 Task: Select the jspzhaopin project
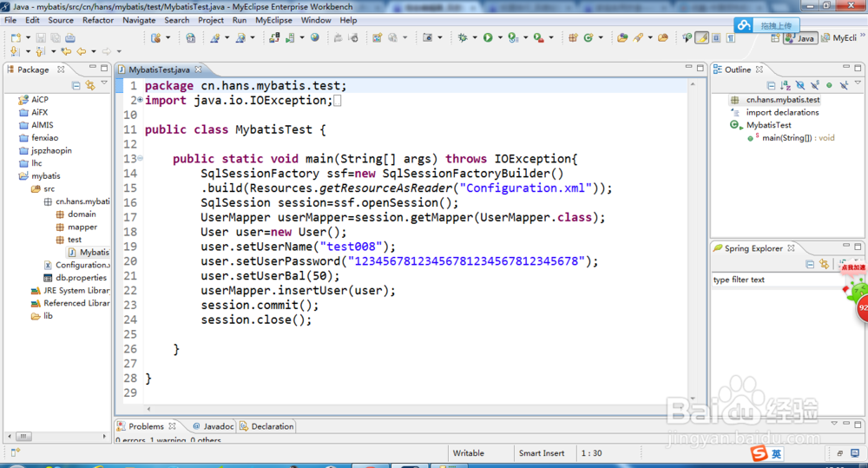[45, 151]
